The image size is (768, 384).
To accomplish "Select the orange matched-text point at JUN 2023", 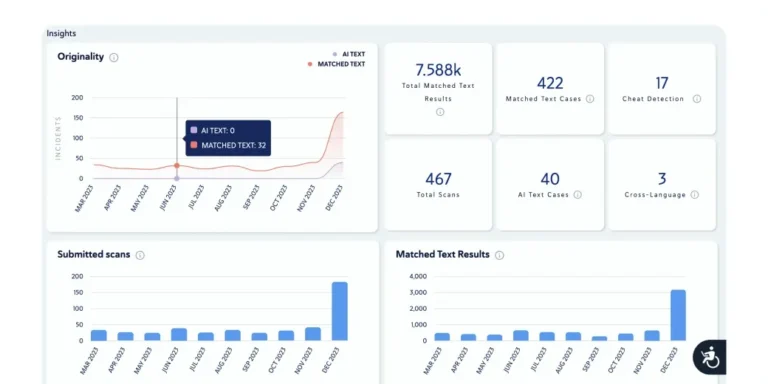I will pos(177,166).
